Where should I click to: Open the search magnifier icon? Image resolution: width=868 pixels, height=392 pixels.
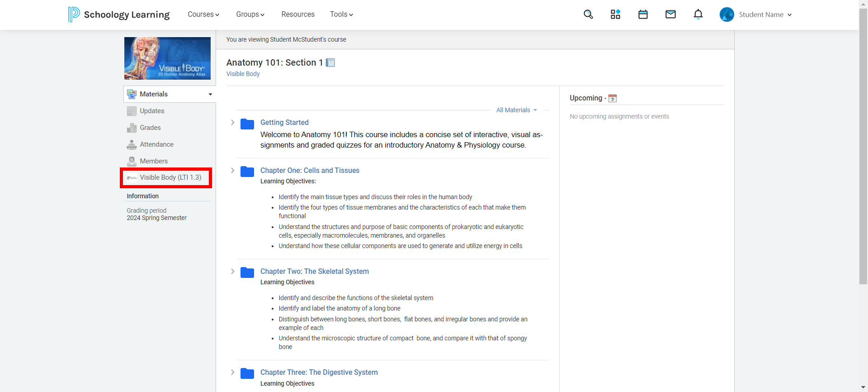(x=588, y=14)
